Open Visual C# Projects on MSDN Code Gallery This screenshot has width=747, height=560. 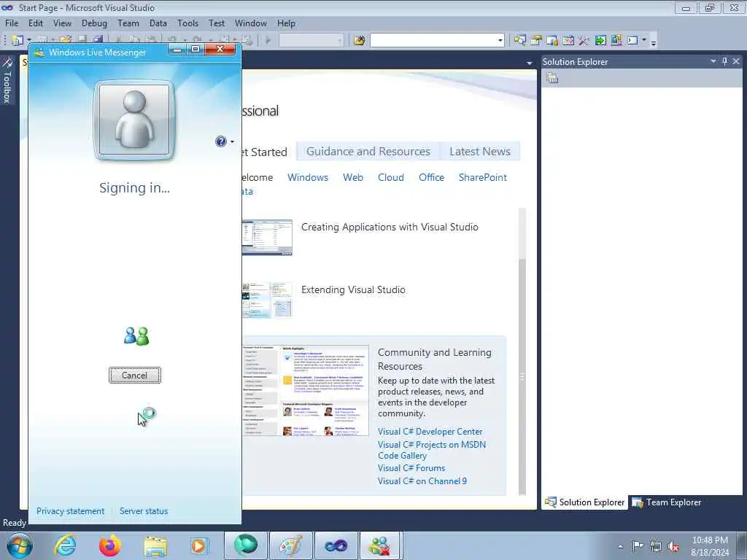432,450
